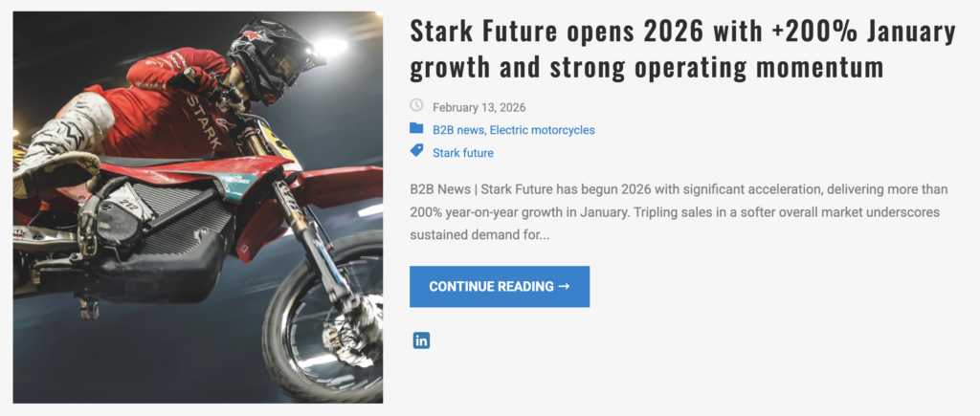Open the Stark Future January growth headline
Image resolution: width=980 pixels, height=416 pixels.
(681, 49)
